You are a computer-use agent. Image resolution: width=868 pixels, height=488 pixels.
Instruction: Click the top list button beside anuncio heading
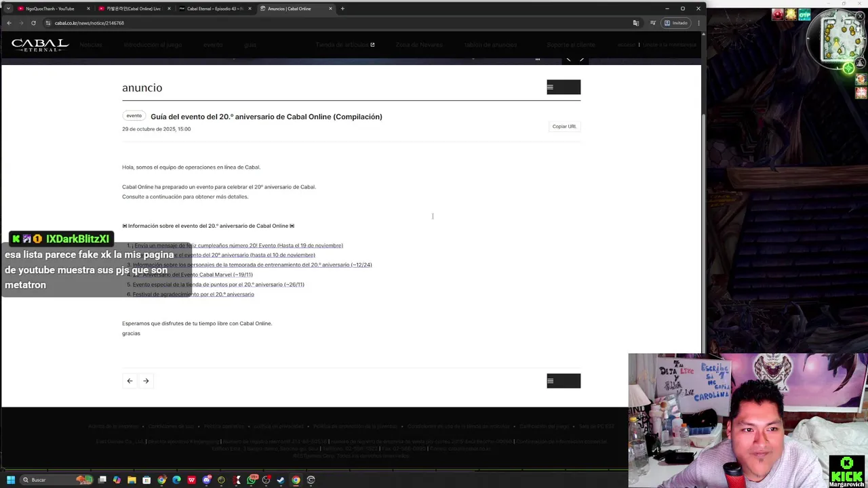[564, 87]
